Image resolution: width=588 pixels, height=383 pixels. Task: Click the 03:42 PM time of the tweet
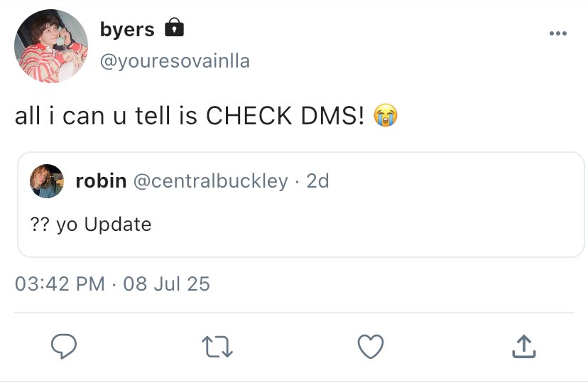tap(60, 284)
